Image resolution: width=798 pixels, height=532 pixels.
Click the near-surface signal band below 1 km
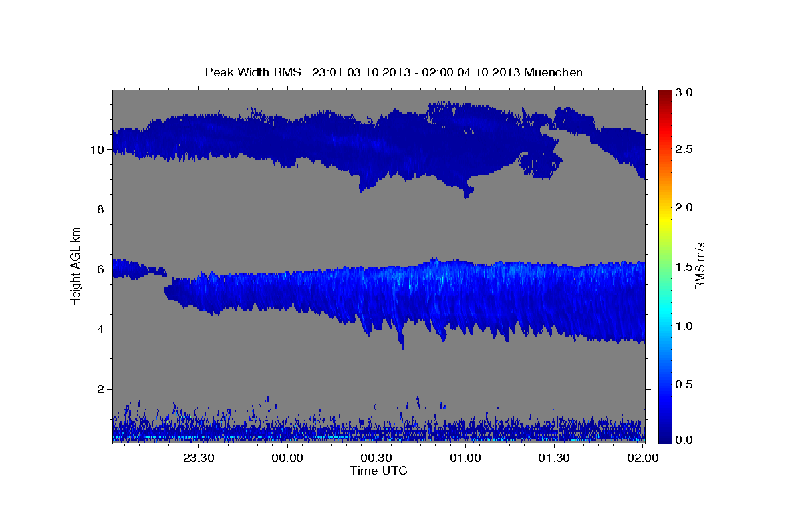pyautogui.click(x=379, y=429)
